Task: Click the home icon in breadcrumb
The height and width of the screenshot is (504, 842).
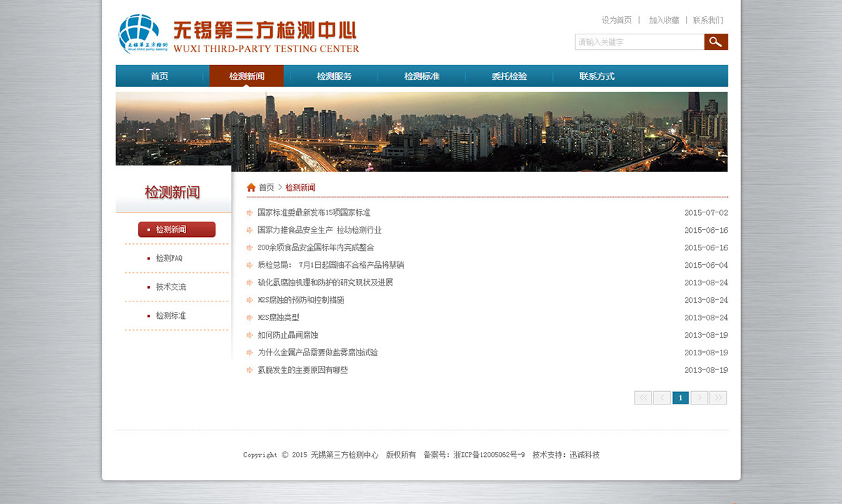Action: [x=251, y=188]
